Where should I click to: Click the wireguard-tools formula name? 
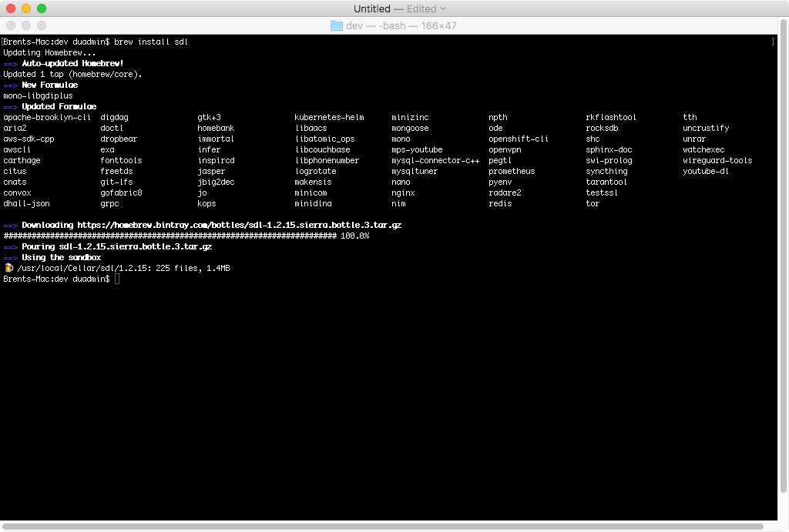(x=717, y=160)
